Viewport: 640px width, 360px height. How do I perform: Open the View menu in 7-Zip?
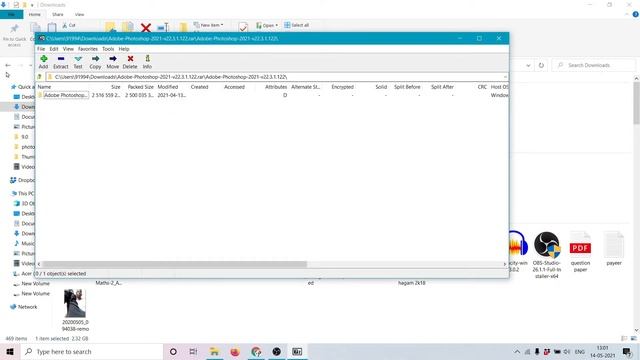coord(68,49)
